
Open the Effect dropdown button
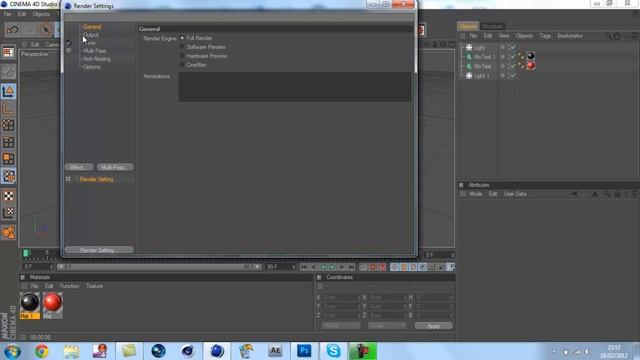78,167
